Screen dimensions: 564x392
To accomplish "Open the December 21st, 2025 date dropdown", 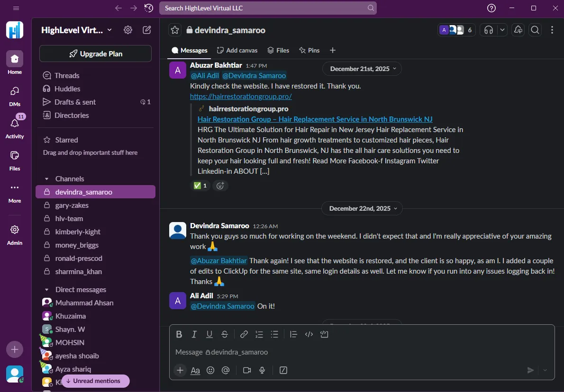I will click(x=362, y=69).
